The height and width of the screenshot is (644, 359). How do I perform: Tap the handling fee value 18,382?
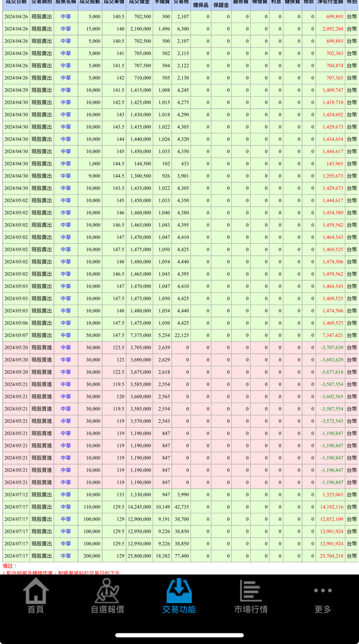[163, 556]
